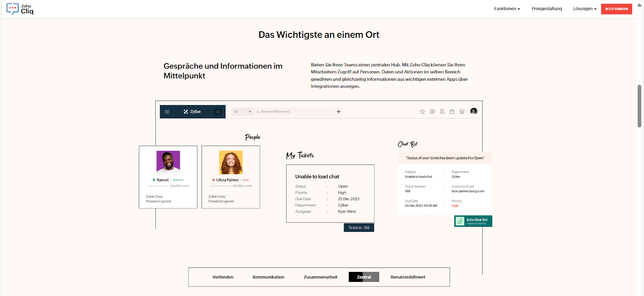Click the Search in All field
Screen dimensions: 644x296
click(x=294, y=112)
